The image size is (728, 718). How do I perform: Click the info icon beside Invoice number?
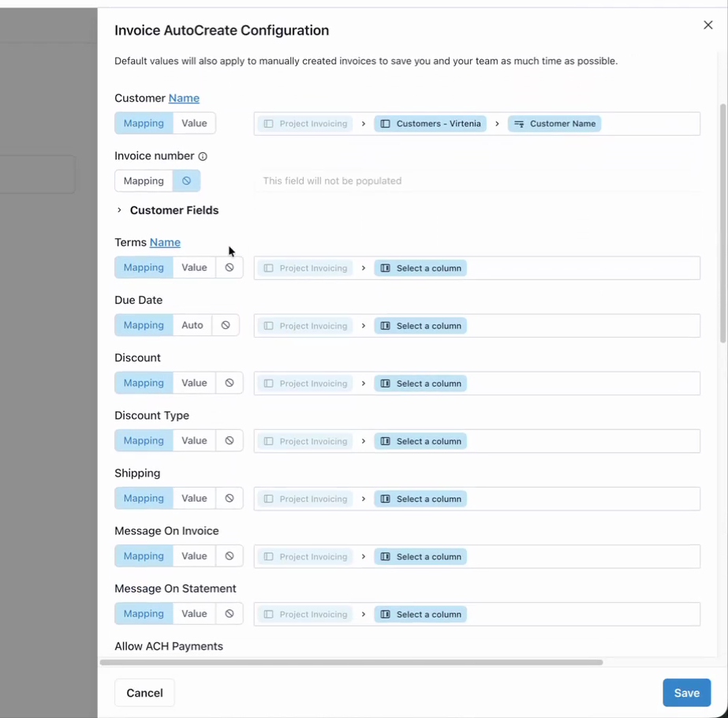point(203,155)
